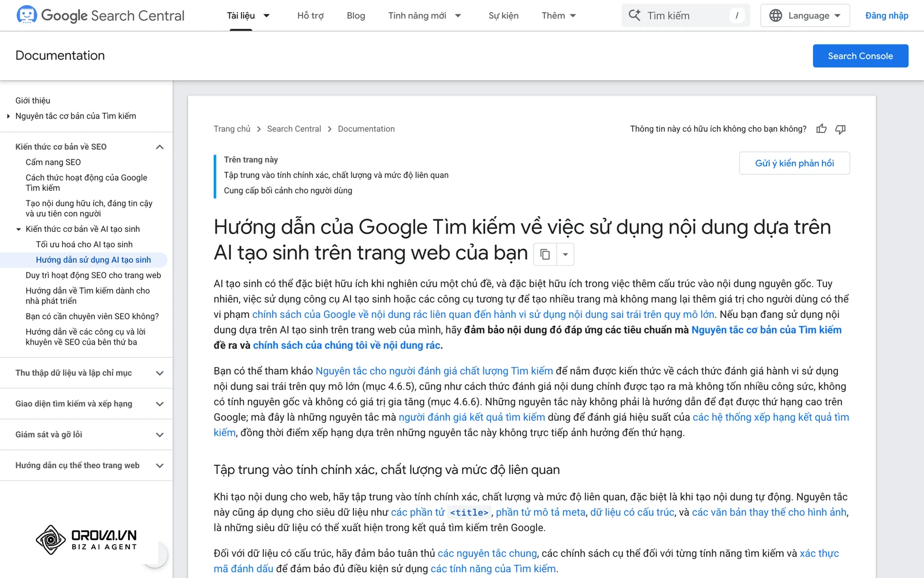Open phần tử mô tả meta link
This screenshot has height=578, width=924.
coord(541,512)
